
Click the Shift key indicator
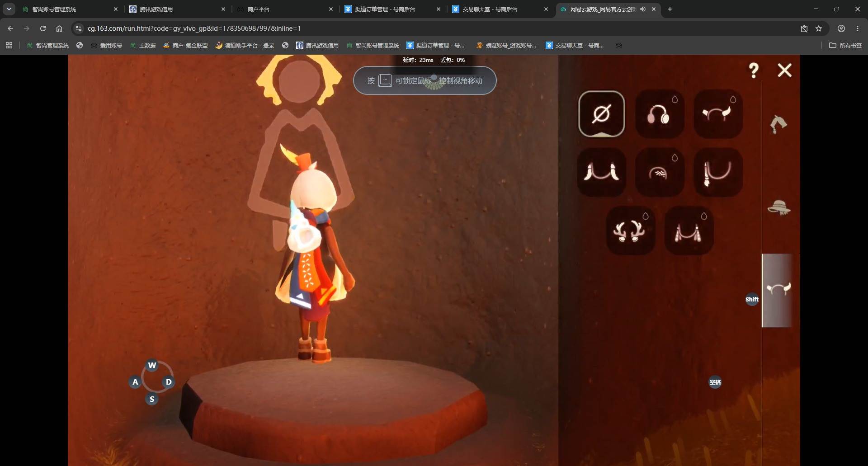pyautogui.click(x=752, y=299)
